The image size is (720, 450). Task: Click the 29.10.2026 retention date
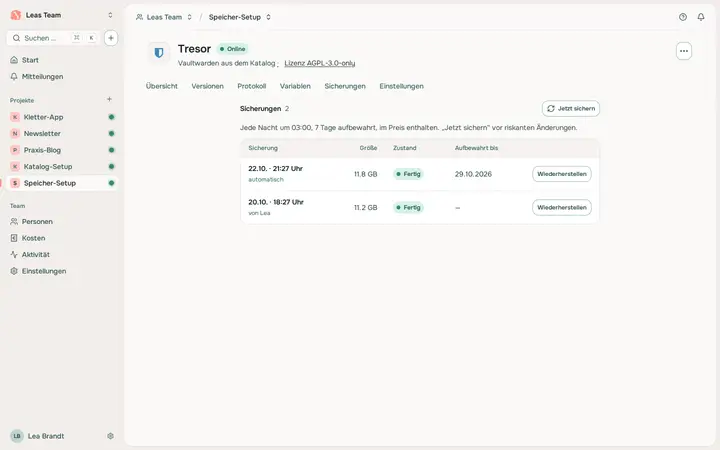(x=473, y=174)
